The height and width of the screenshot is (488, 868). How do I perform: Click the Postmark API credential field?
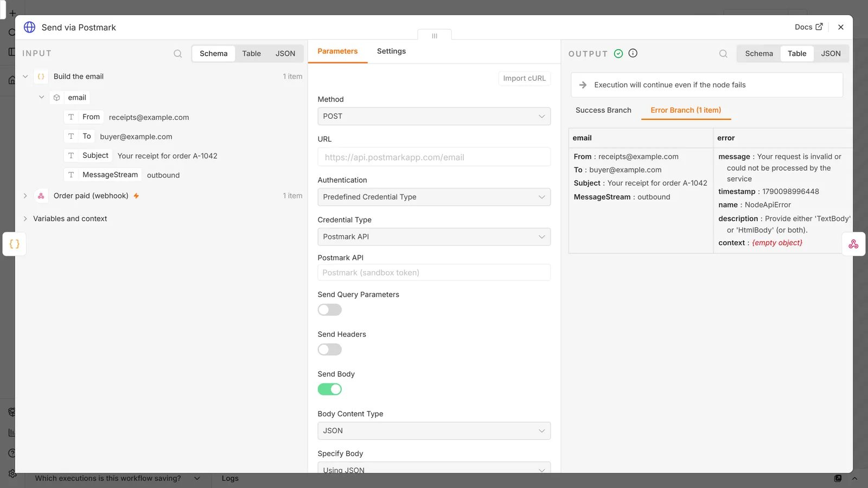[x=434, y=273]
